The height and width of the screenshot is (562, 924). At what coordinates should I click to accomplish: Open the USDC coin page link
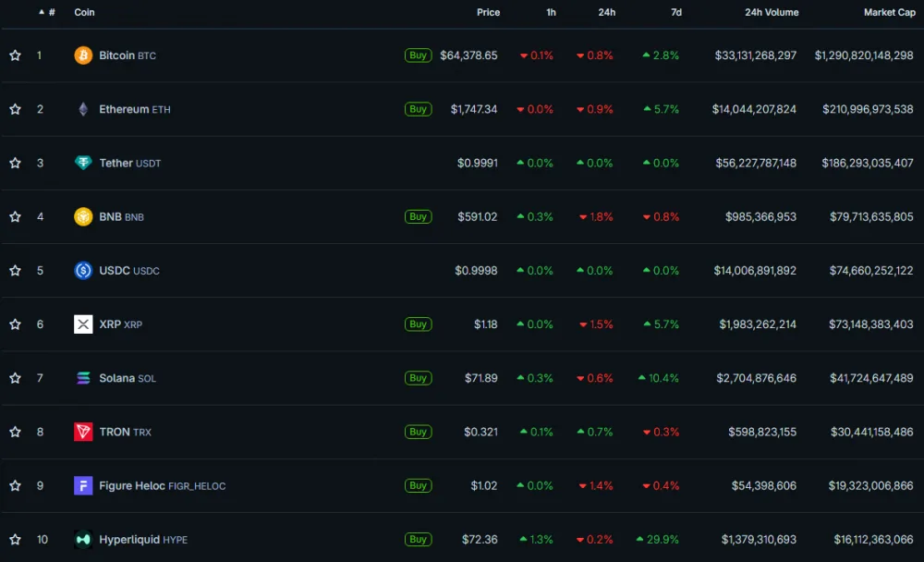pos(129,270)
